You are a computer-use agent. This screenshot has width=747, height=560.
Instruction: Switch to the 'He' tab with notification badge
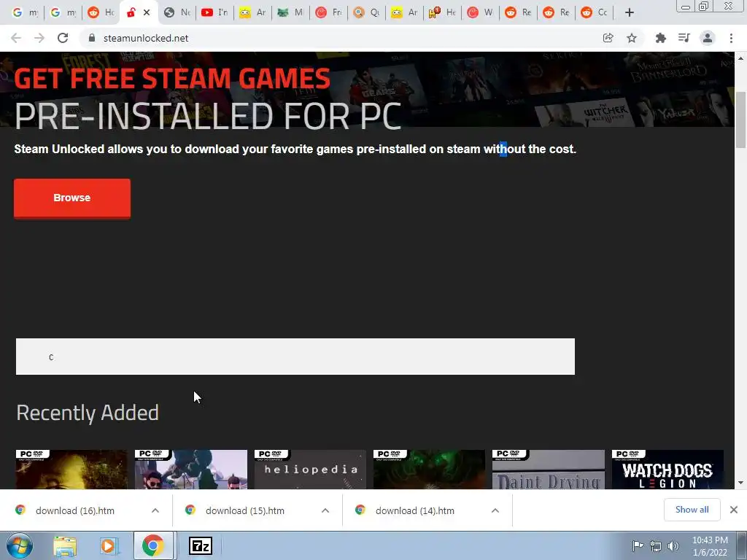[x=441, y=13]
